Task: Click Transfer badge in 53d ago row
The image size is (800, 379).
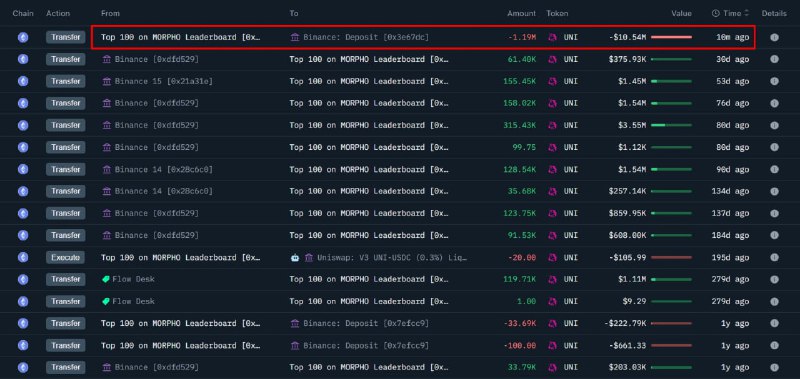Action: pyautogui.click(x=65, y=81)
